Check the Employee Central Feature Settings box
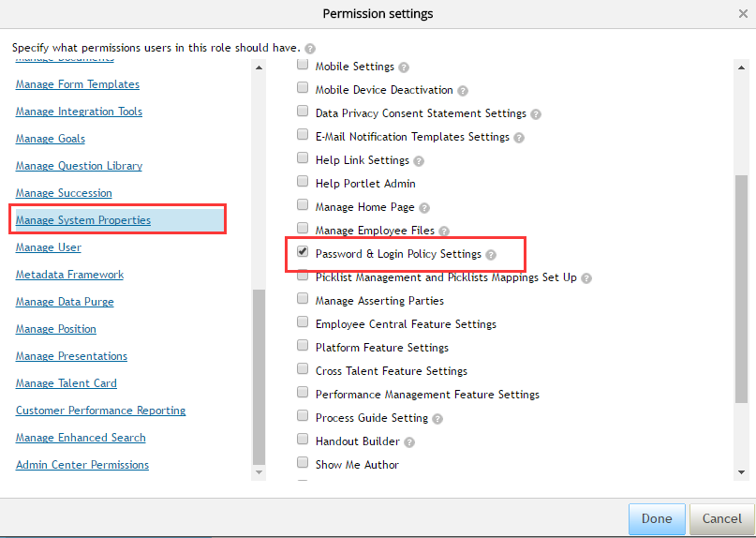This screenshot has height=538, width=756. [x=303, y=321]
